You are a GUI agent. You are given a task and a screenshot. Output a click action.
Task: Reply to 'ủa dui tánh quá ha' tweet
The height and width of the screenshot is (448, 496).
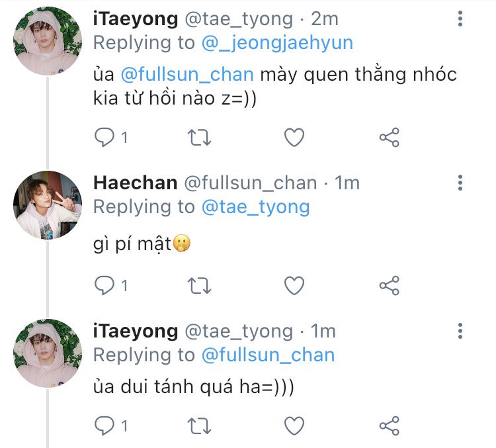(x=104, y=424)
